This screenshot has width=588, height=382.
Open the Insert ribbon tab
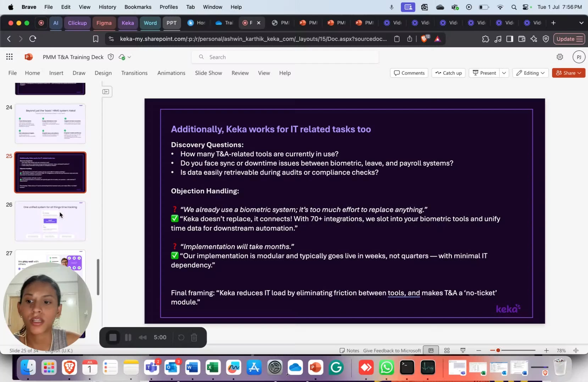coord(56,73)
